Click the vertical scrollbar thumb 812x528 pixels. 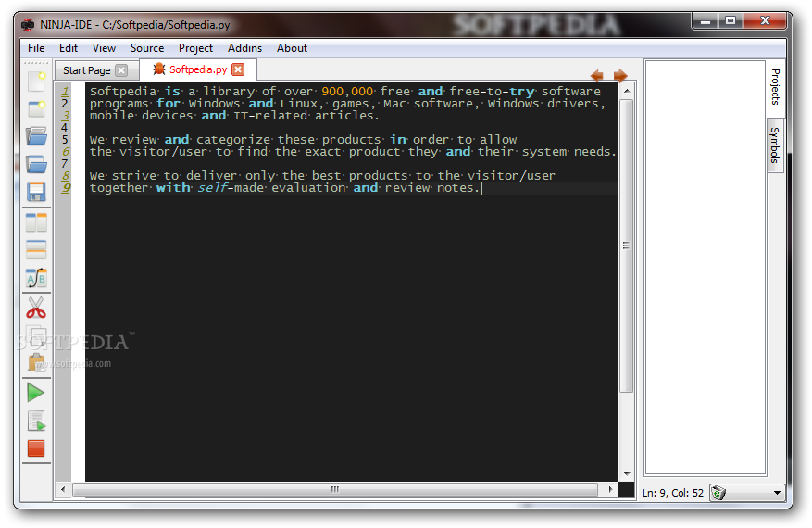pyautogui.click(x=627, y=245)
